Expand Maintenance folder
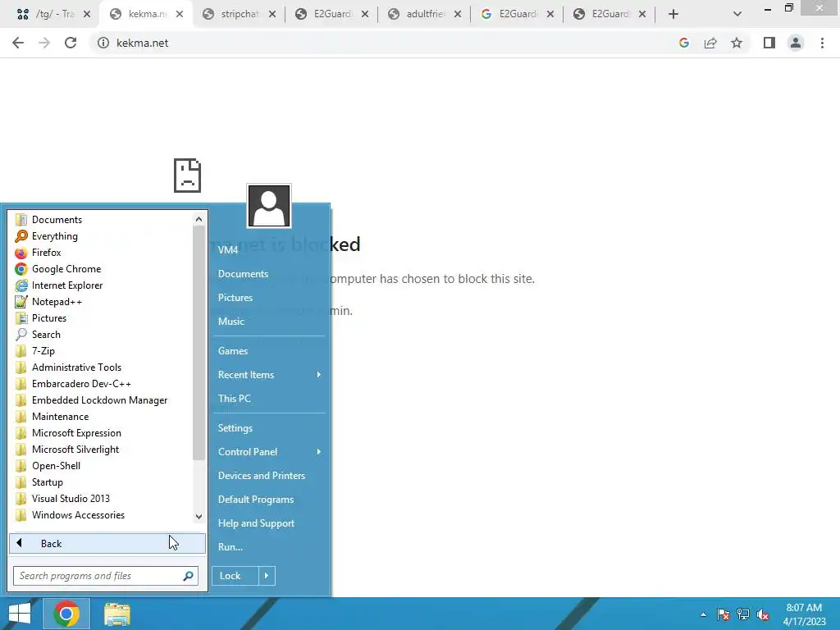840x630 pixels. click(x=60, y=417)
